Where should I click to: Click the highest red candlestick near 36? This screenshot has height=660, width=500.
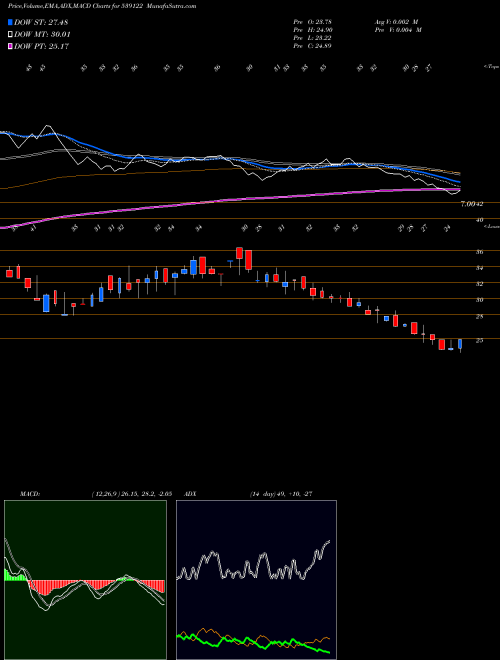(239, 253)
